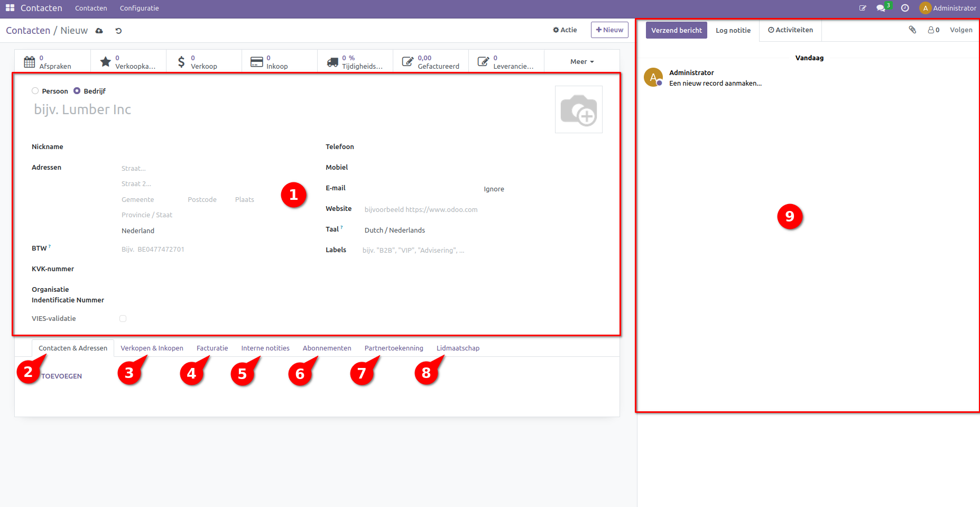980x507 pixels.
Task: Click the discard changes undo icon
Action: point(118,31)
